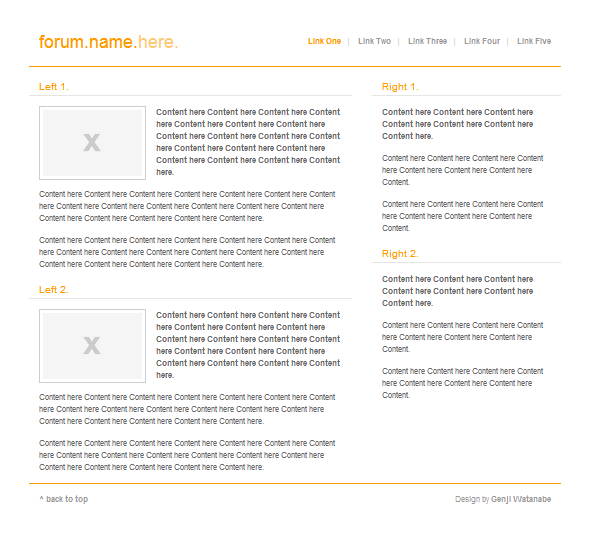
Task: Open the placeholder image in Left 2
Action: 92,346
